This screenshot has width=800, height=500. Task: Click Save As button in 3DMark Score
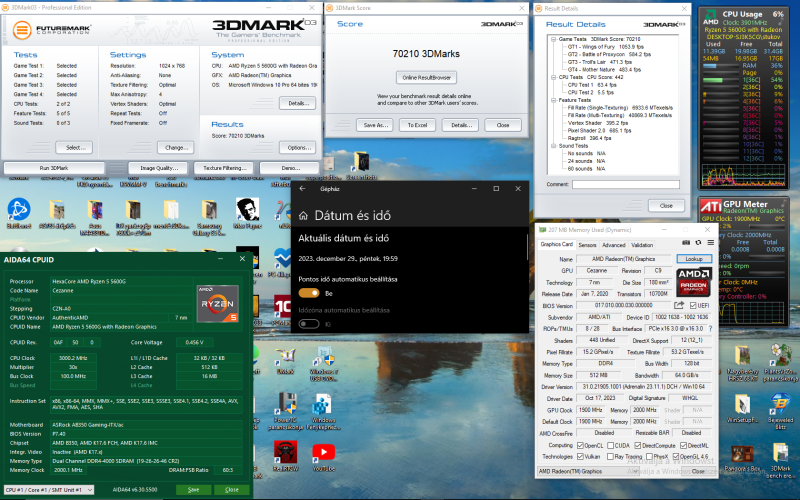pos(376,125)
